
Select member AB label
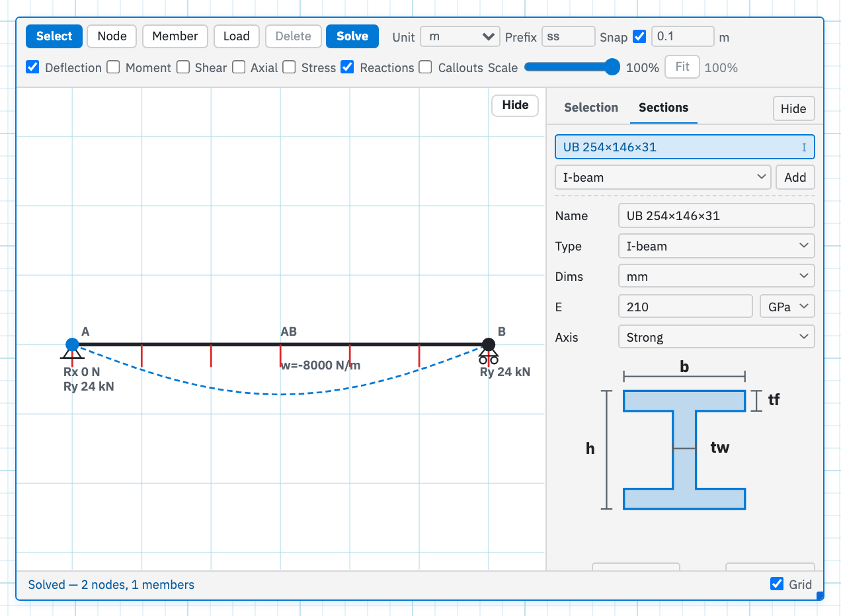click(288, 332)
